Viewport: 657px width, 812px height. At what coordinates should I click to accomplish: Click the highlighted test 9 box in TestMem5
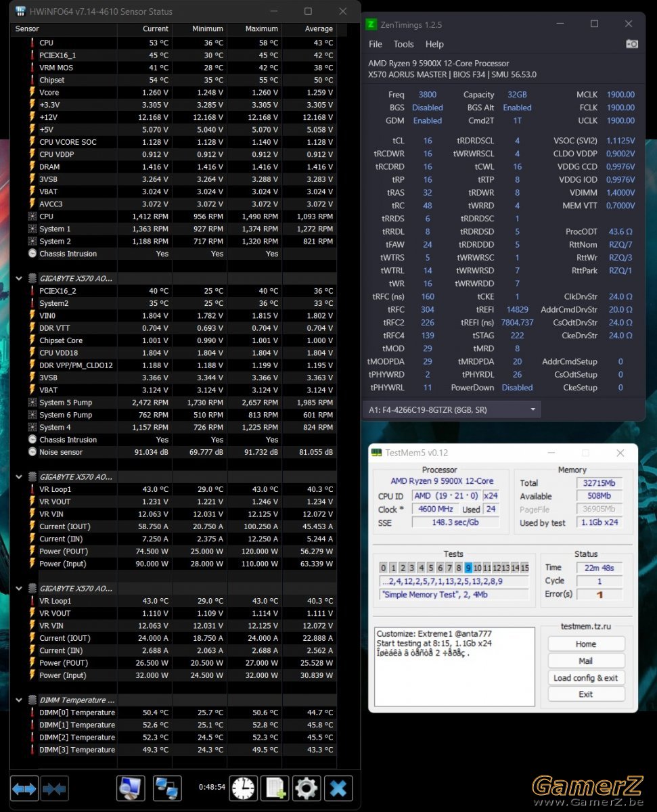[x=468, y=568]
